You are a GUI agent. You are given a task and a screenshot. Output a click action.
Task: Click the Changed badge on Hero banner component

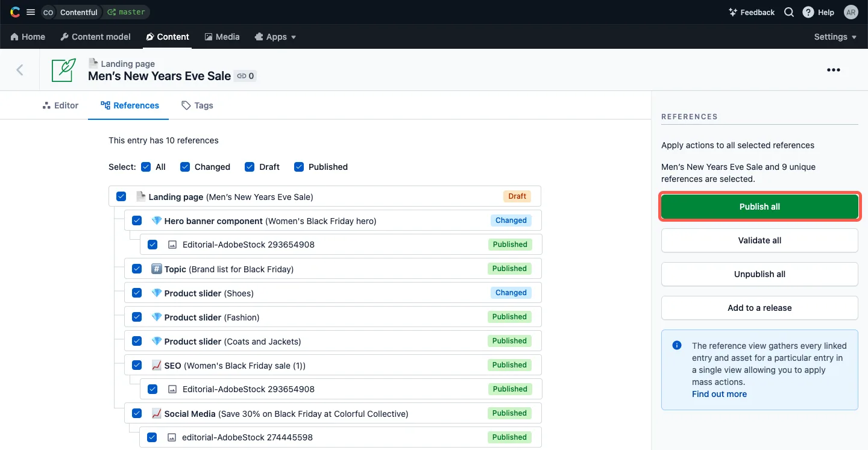coord(511,220)
